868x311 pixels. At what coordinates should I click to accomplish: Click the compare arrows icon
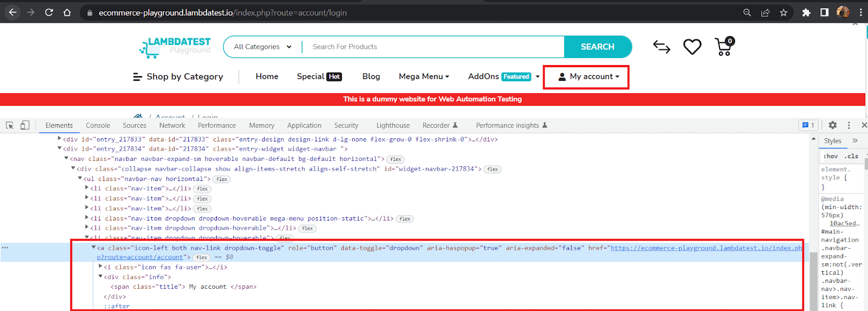pos(661,47)
